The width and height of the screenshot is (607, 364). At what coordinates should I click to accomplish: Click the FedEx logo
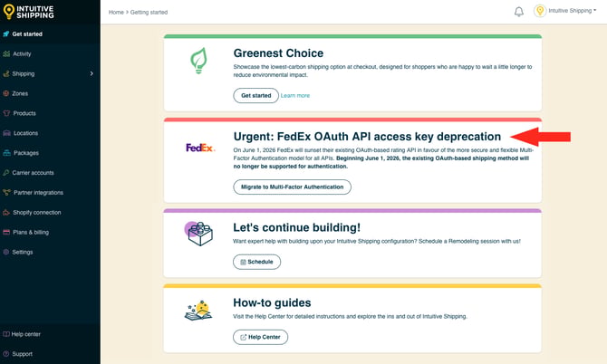point(200,148)
